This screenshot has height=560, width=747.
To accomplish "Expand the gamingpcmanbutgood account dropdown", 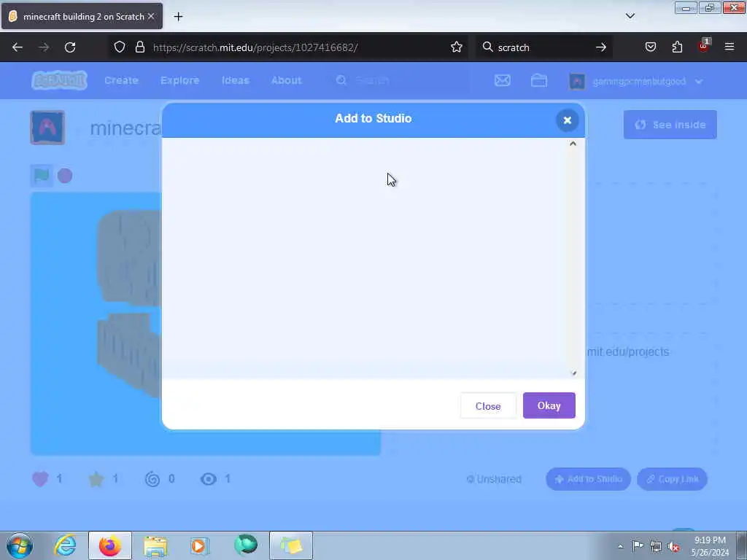I will pyautogui.click(x=636, y=82).
